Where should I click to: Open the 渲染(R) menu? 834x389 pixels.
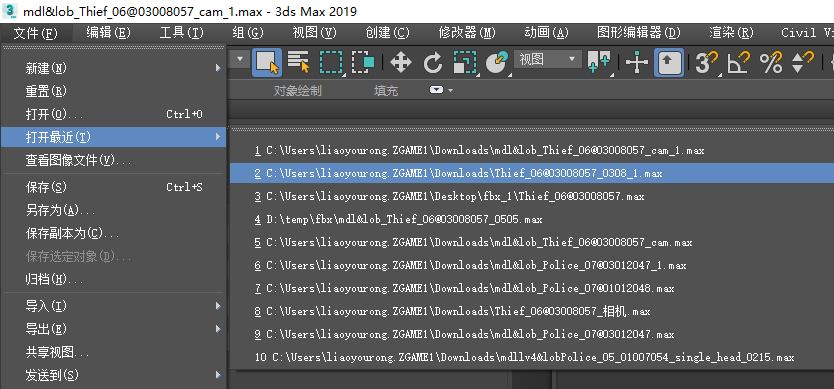pyautogui.click(x=731, y=33)
